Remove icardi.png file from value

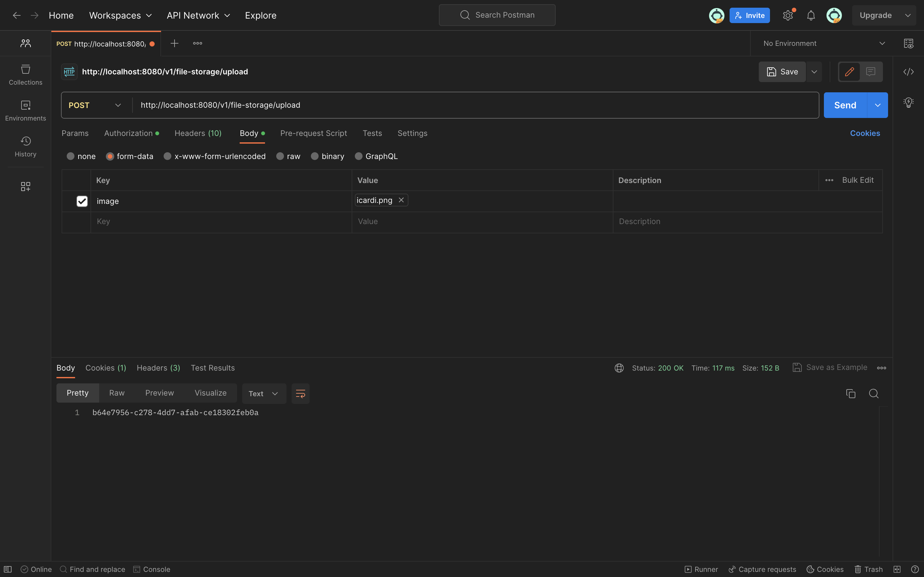tap(401, 200)
